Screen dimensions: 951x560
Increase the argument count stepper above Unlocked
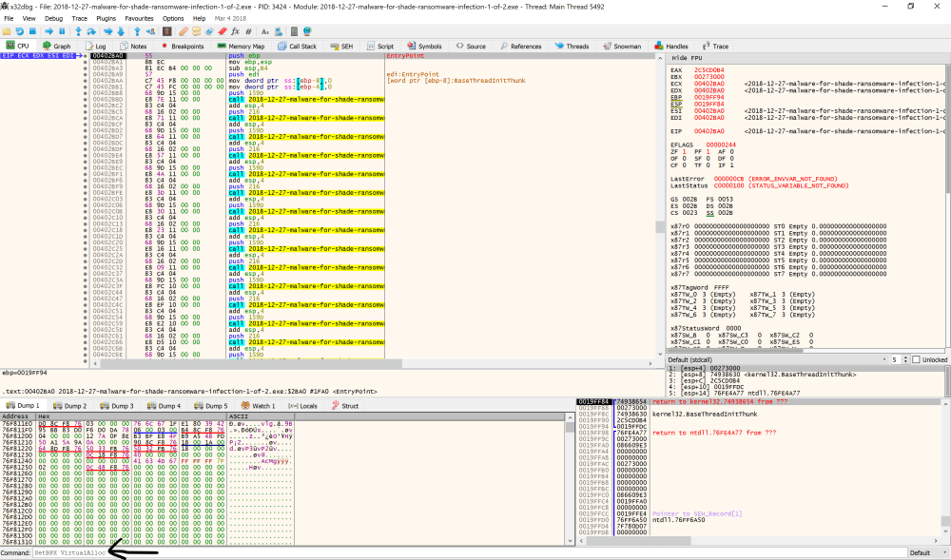[903, 357]
